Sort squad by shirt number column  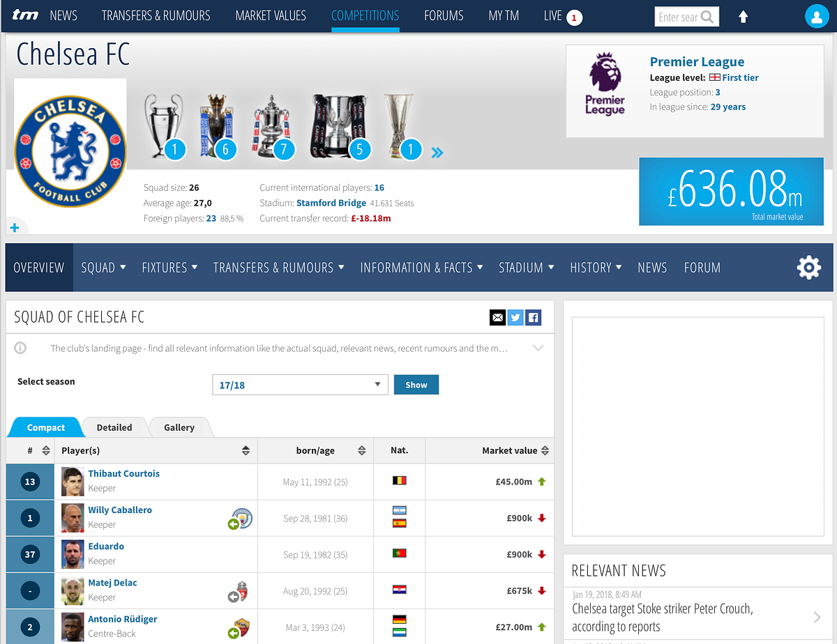tap(46, 450)
